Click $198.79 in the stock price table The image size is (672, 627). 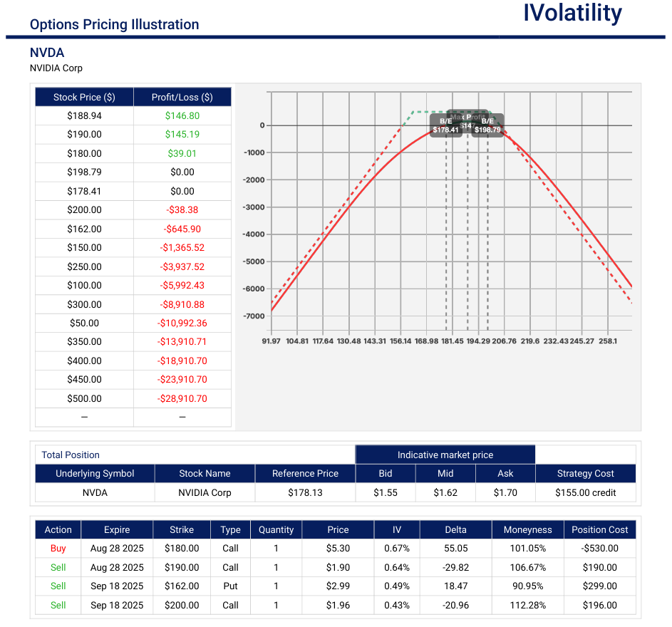pyautogui.click(x=84, y=172)
